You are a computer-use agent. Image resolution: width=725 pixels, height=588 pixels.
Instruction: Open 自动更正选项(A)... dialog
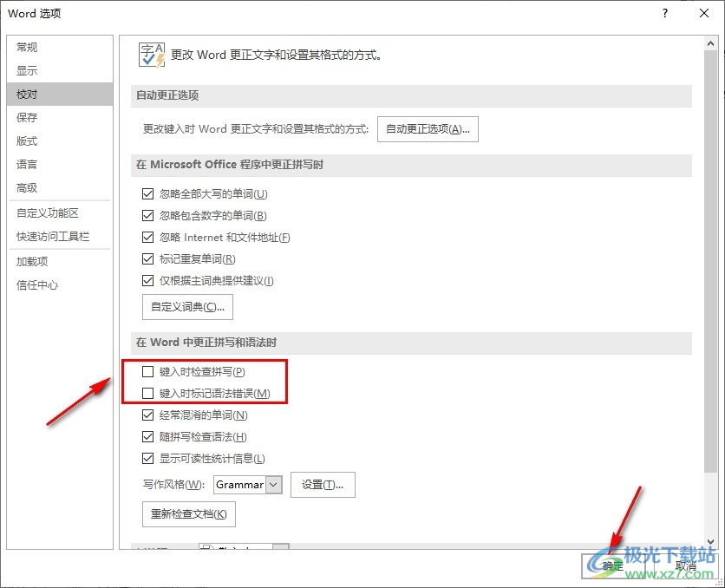click(428, 129)
